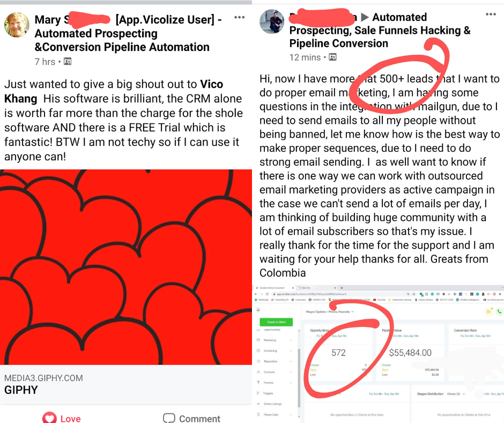The height and width of the screenshot is (423, 504).
Task: Click Mary's profile picture
Action: coord(17,25)
